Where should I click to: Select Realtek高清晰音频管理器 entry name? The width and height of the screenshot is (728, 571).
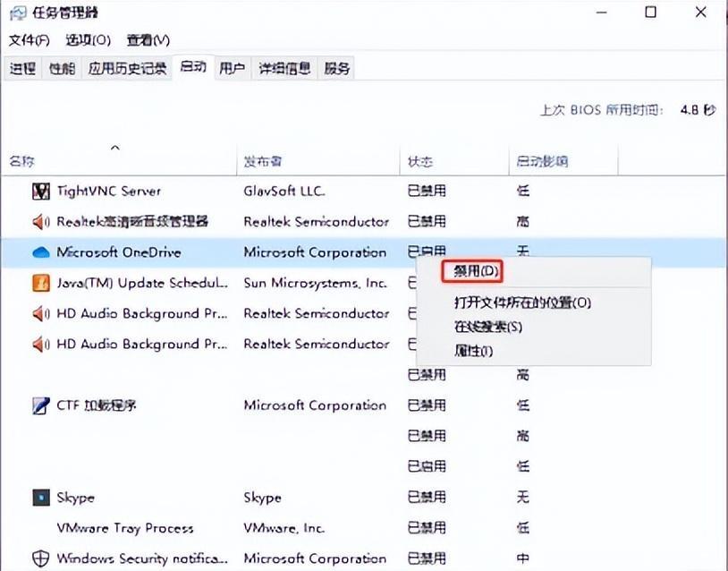tap(132, 222)
